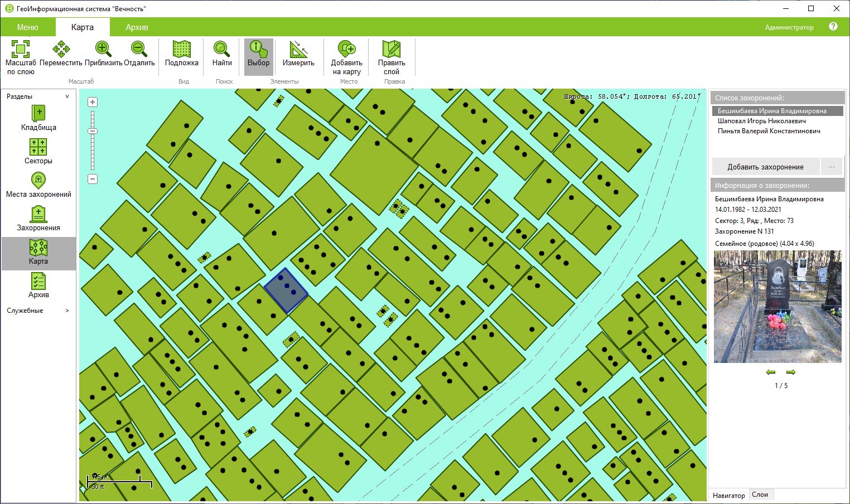
Task: Activate the Zoom out (Отдалить) tool
Action: pos(139,49)
